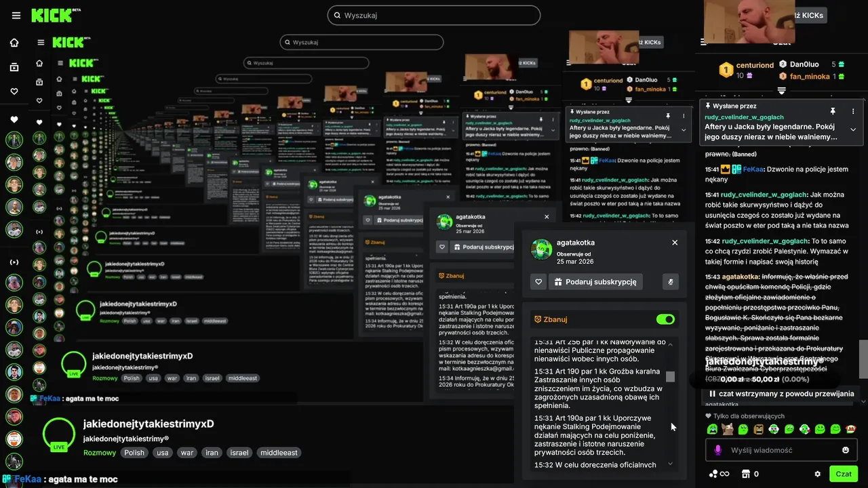Click the heart follow button in the front user card
Image resolution: width=868 pixels, height=488 pixels.
tap(538, 282)
